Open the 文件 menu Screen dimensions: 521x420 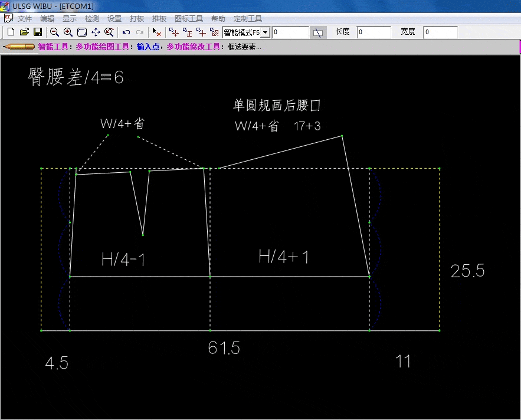[x=24, y=19]
